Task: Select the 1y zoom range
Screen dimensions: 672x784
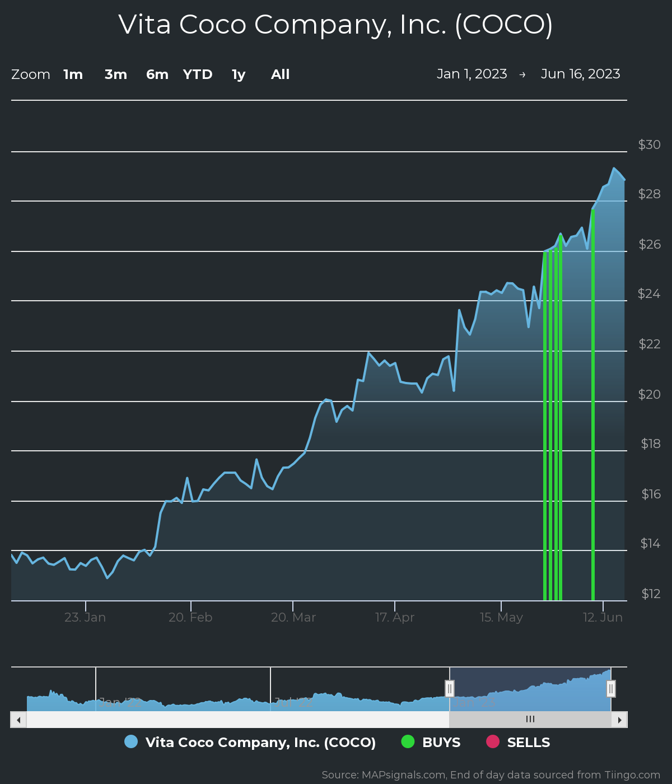Action: click(239, 74)
